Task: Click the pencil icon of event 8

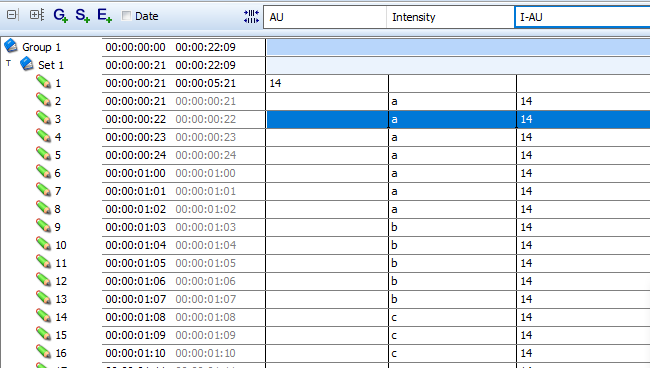Action: 44,208
